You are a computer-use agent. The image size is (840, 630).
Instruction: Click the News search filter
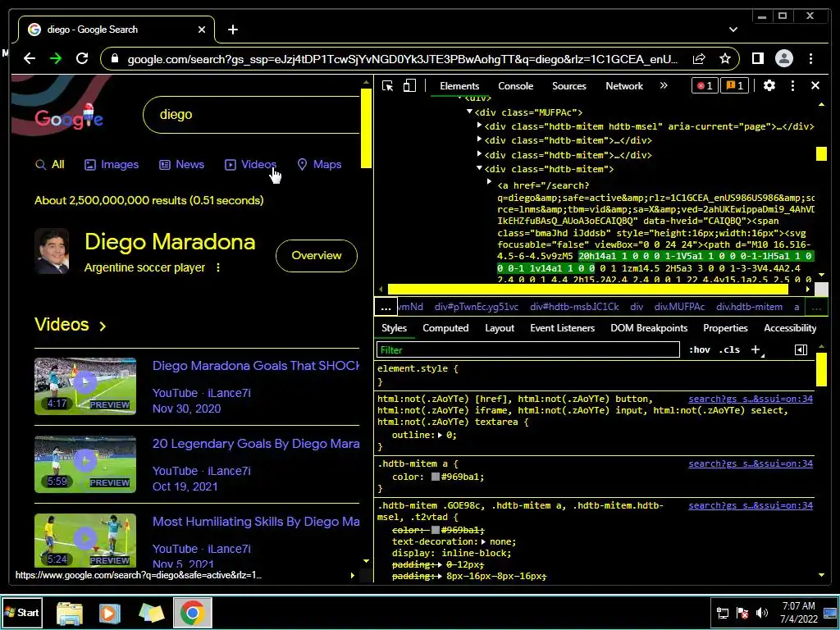click(181, 164)
